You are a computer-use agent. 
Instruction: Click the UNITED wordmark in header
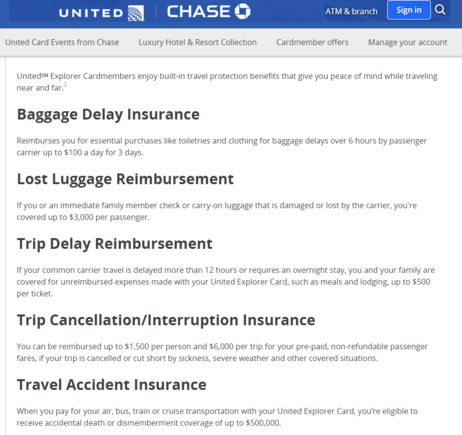tap(91, 13)
